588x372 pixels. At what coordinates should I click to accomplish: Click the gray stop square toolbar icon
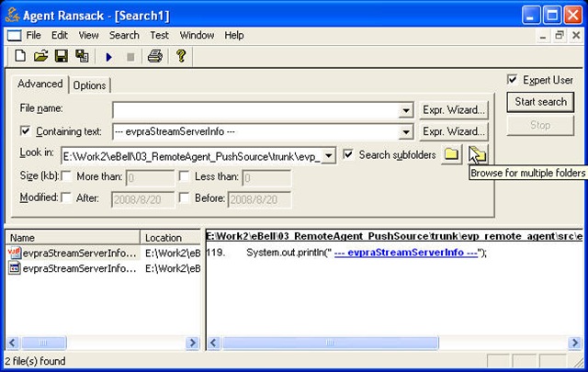[x=130, y=57]
